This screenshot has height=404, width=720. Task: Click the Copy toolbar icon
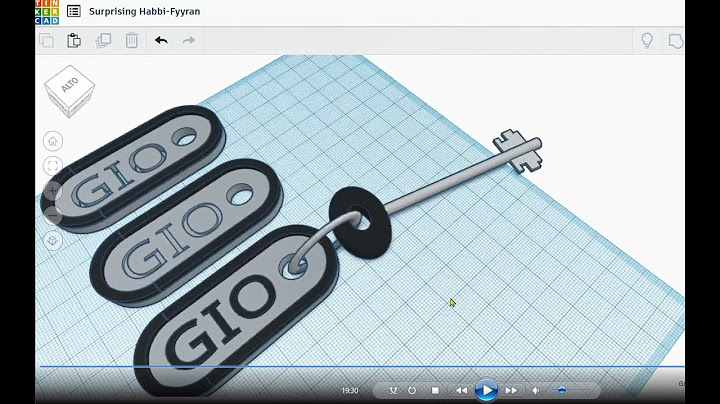point(46,40)
